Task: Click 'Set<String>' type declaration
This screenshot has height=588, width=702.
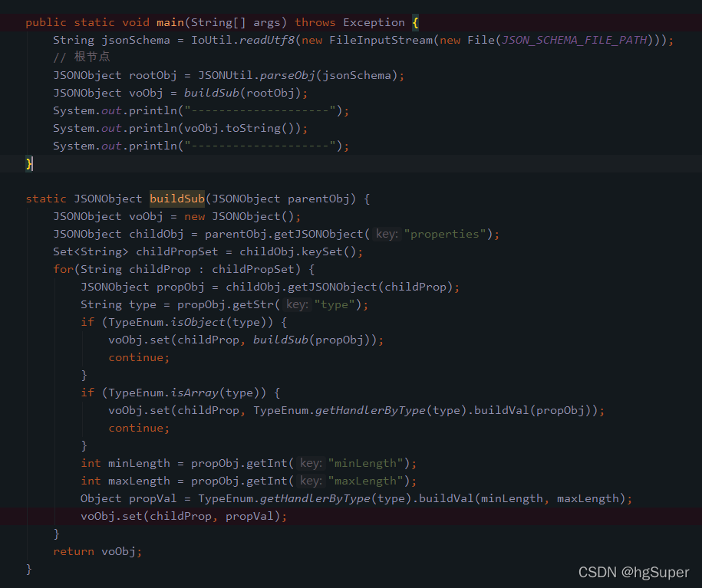Action: [x=91, y=251]
